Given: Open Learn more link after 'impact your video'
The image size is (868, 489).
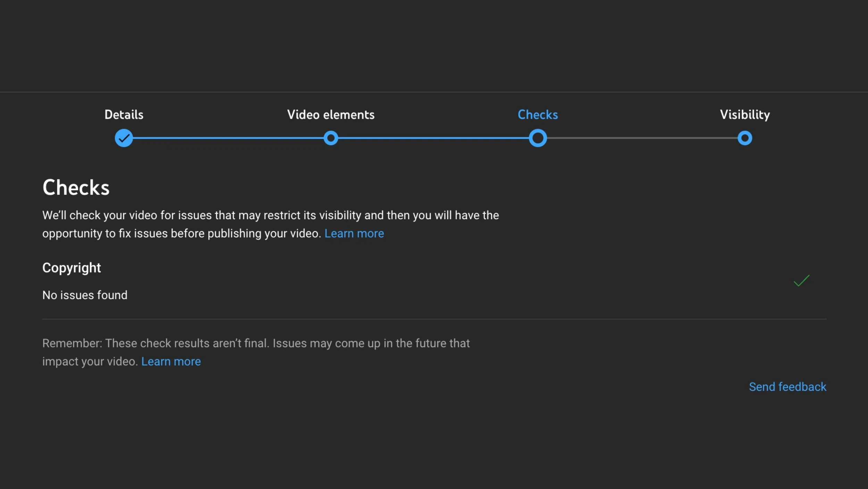Looking at the screenshot, I should pyautogui.click(x=171, y=361).
